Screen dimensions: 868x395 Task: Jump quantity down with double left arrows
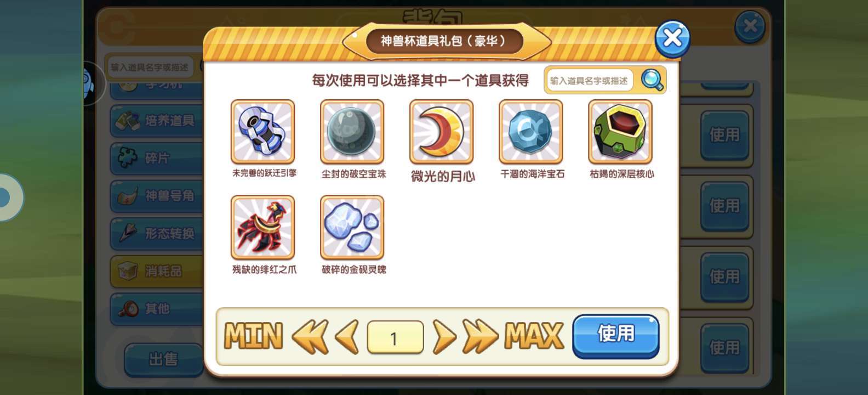pos(310,336)
